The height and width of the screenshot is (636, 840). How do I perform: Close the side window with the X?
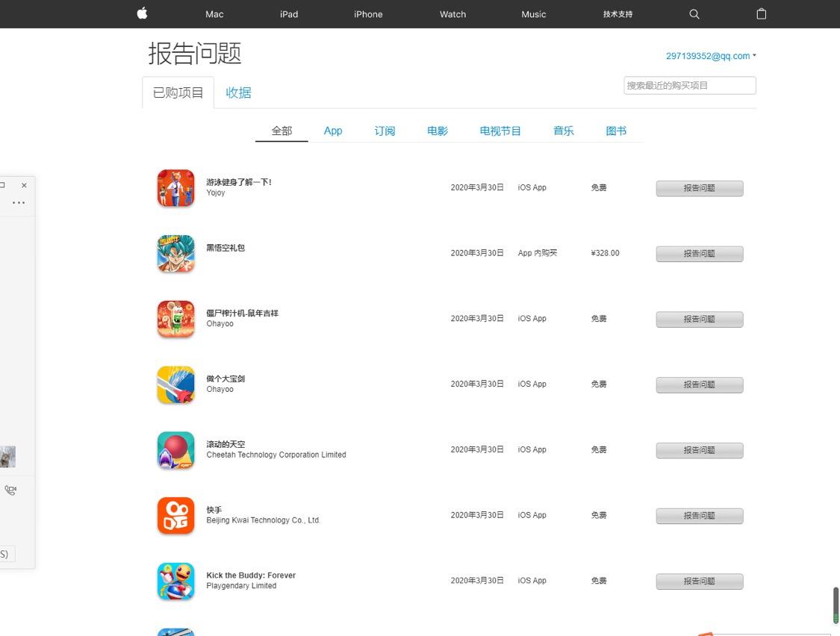click(x=24, y=185)
